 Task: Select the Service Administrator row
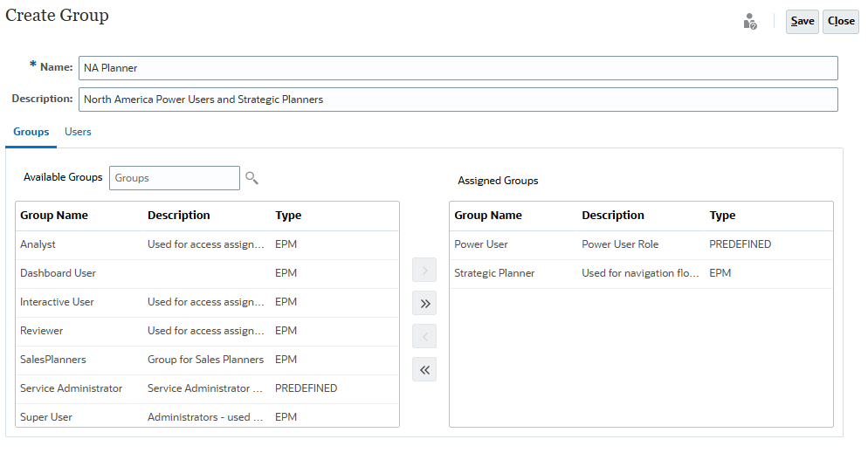coord(72,388)
